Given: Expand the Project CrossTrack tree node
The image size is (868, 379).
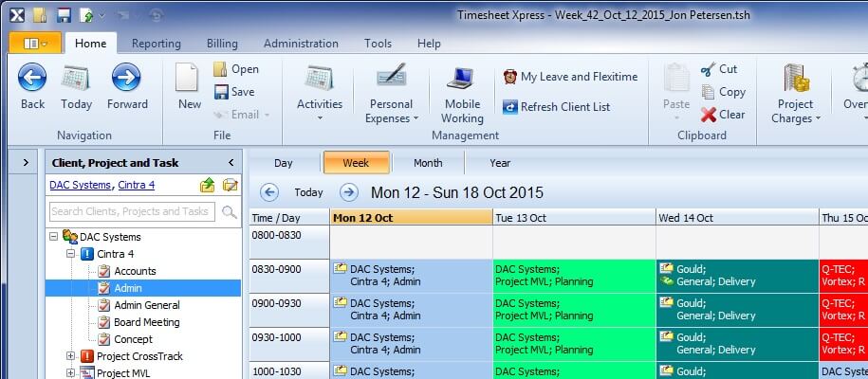Looking at the screenshot, I should pyautogui.click(x=71, y=356).
